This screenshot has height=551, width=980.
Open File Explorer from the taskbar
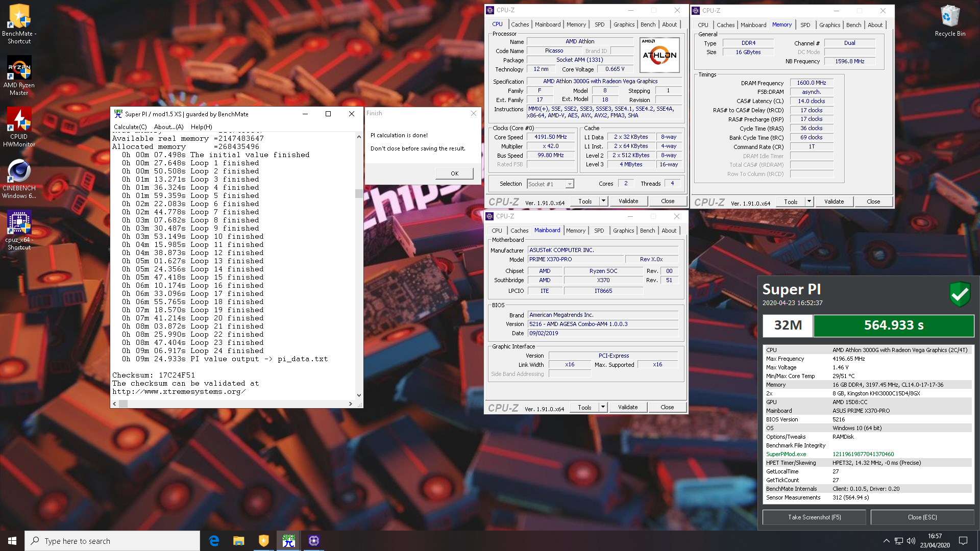tap(239, 541)
